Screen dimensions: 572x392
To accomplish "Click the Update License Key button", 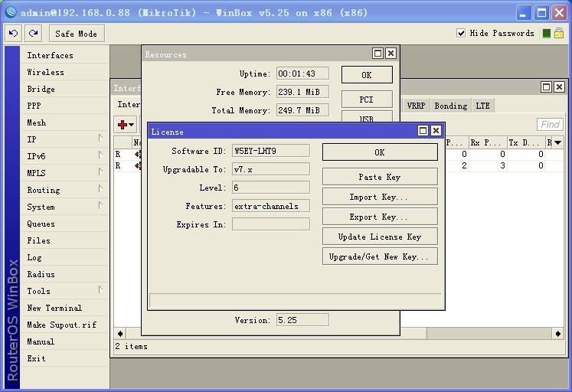I will [x=379, y=237].
